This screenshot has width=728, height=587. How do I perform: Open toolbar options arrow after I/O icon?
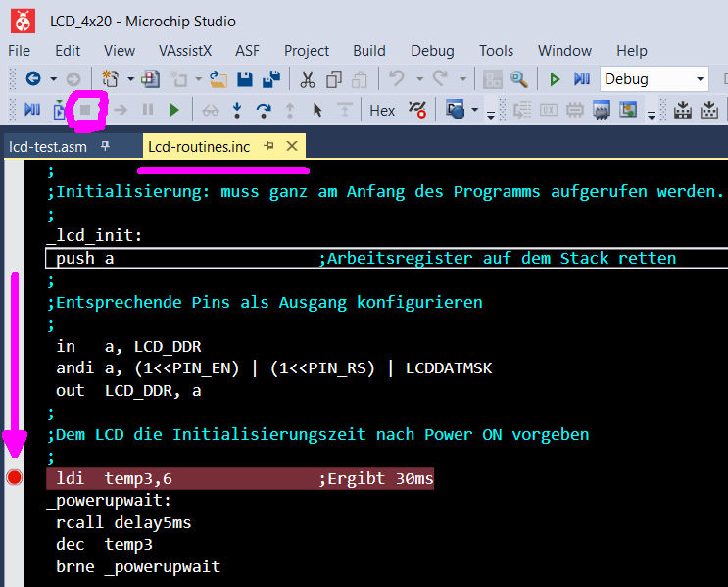652,115
